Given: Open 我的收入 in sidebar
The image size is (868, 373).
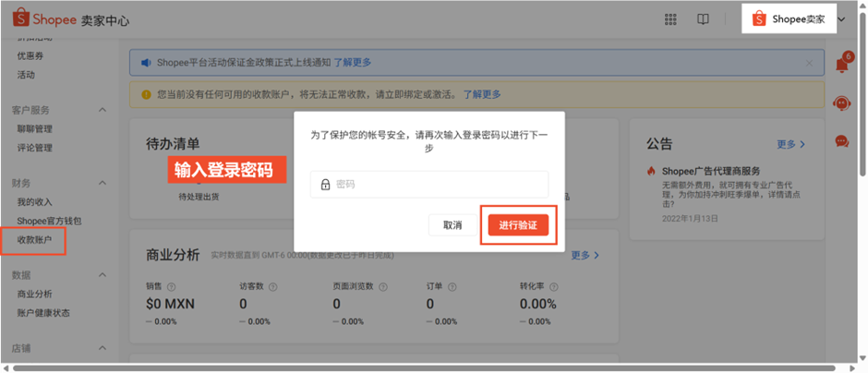Looking at the screenshot, I should pyautogui.click(x=35, y=202).
